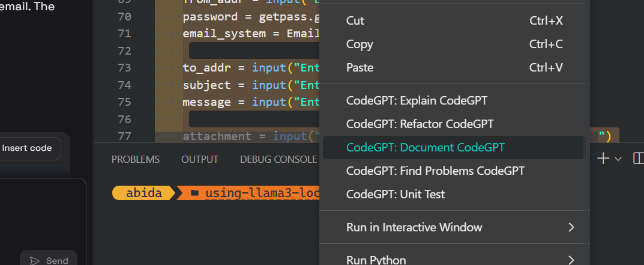Image resolution: width=644 pixels, height=265 pixels.
Task: Click the split terminal icon at panel edge
Action: pos(638,159)
